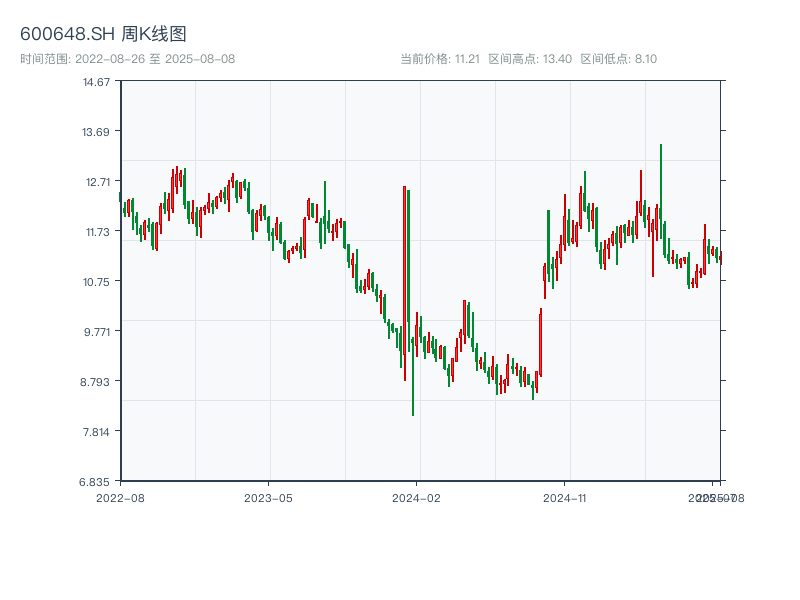The width and height of the screenshot is (800, 600).
Task: Select the time range text 2022-08-26 至 2025-08-08
Action: [x=155, y=59]
